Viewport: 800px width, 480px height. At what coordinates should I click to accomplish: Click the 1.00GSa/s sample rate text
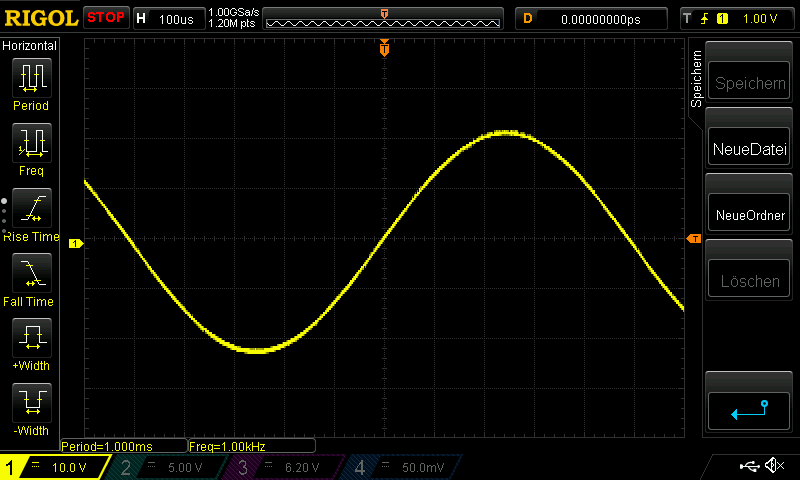tap(234, 12)
